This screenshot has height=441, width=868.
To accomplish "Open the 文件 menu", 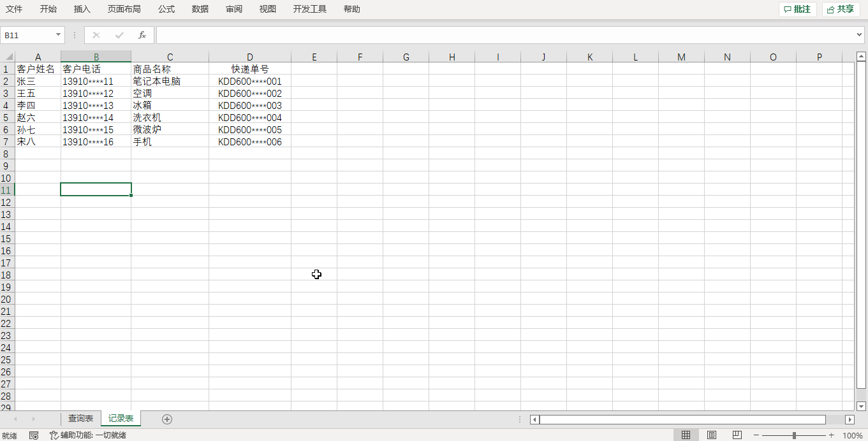I will point(14,9).
